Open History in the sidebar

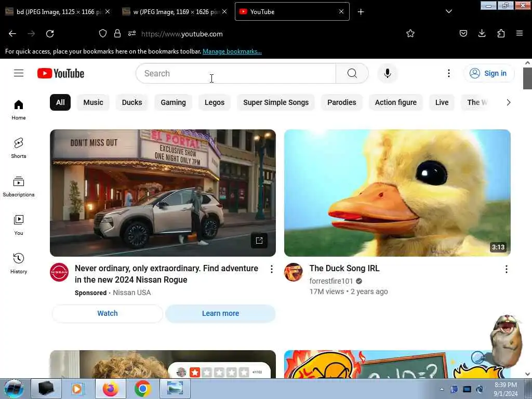(19, 263)
